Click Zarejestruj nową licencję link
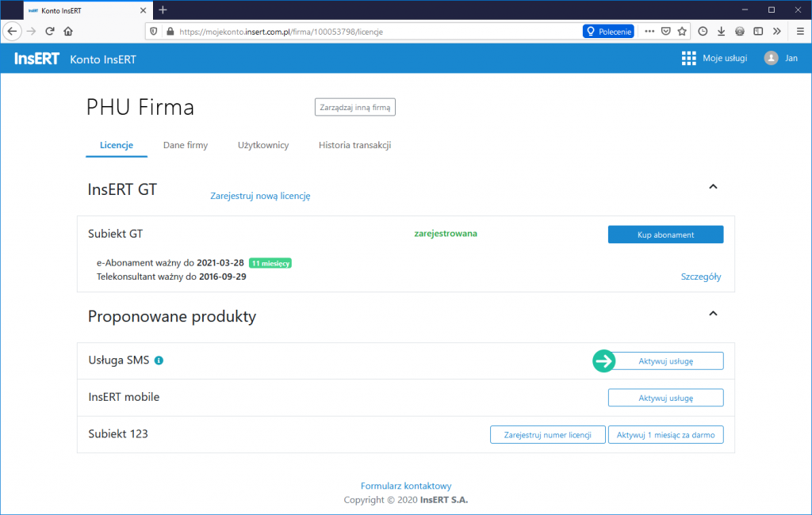This screenshot has width=812, height=515. (x=260, y=196)
